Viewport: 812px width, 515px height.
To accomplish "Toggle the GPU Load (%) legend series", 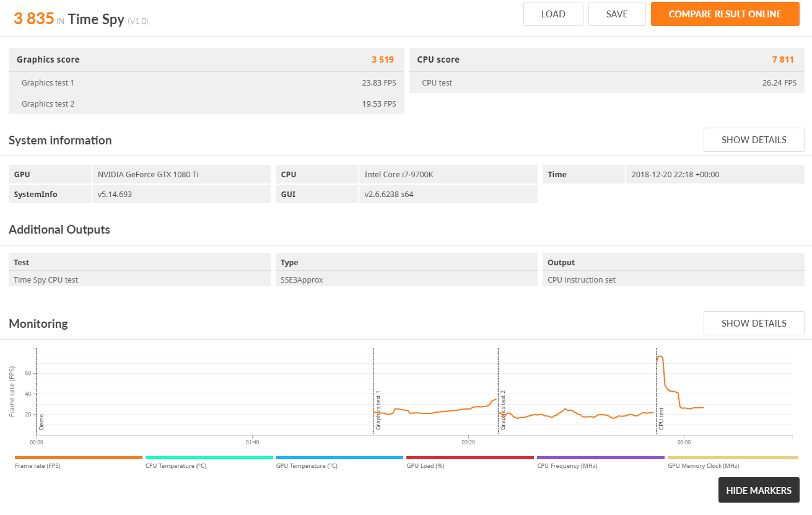I will click(470, 462).
